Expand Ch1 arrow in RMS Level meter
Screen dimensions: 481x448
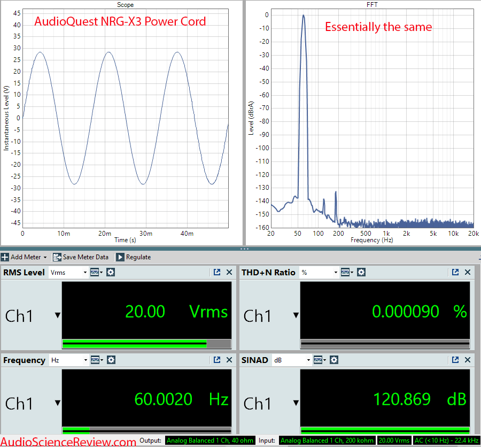pos(58,315)
